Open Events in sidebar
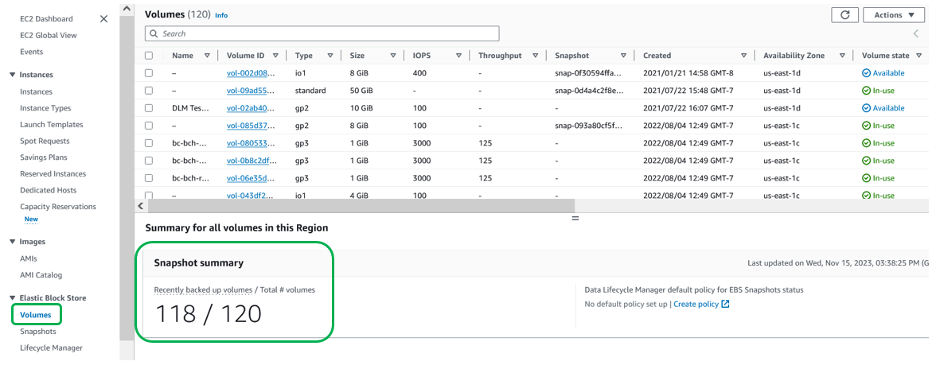This screenshot has height=370, width=936. coord(32,52)
